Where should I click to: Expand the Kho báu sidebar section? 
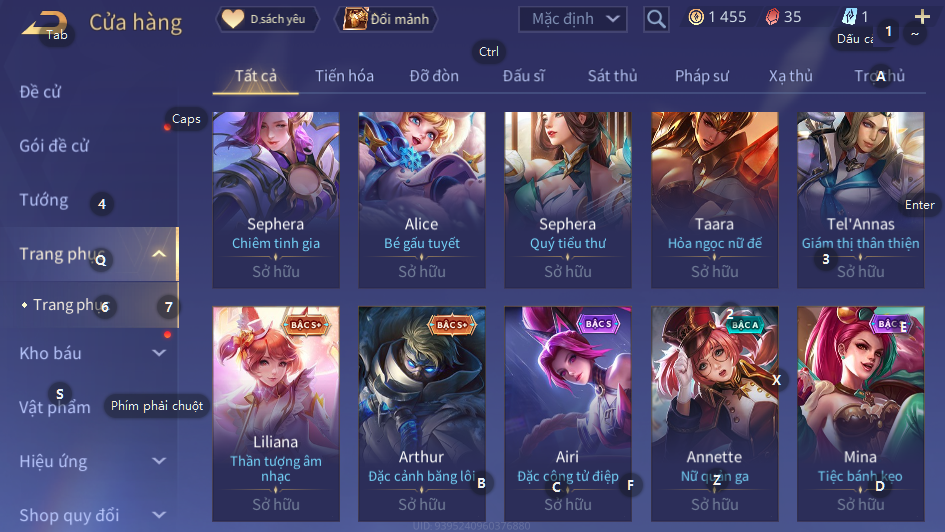pyautogui.click(x=159, y=353)
